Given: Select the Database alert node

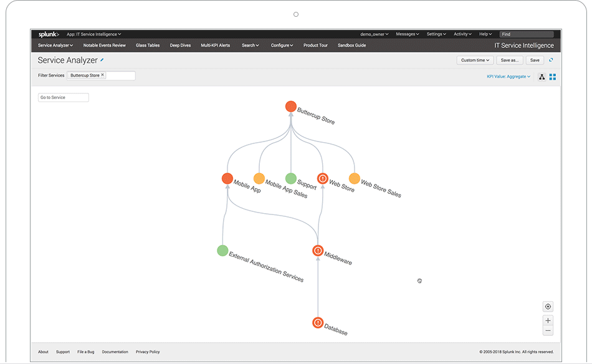Looking at the screenshot, I should (x=318, y=322).
